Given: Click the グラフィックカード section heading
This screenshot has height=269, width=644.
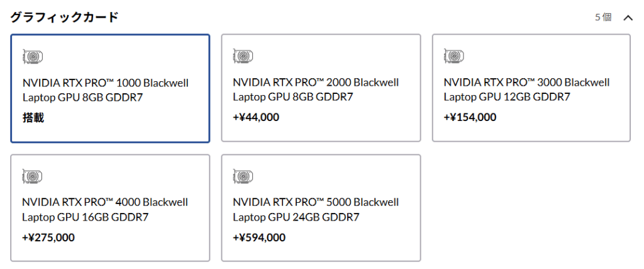Looking at the screenshot, I should point(64,17).
